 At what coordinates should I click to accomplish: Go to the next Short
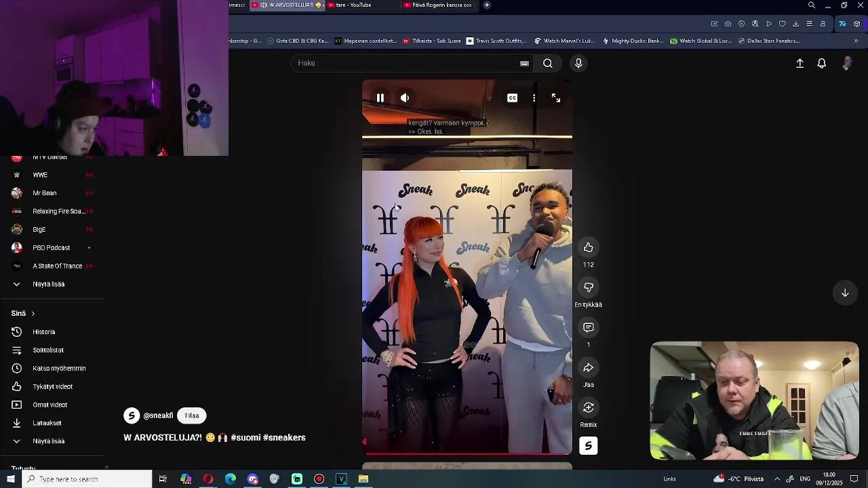tap(845, 293)
